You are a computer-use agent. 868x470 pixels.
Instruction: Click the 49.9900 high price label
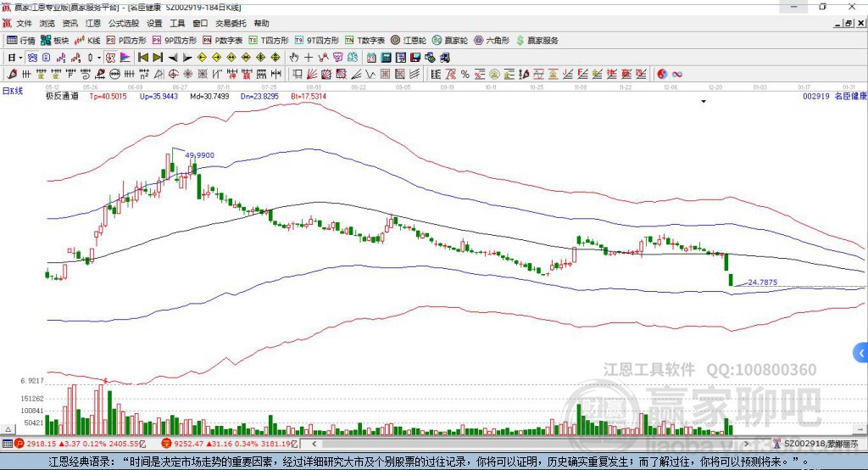199,155
